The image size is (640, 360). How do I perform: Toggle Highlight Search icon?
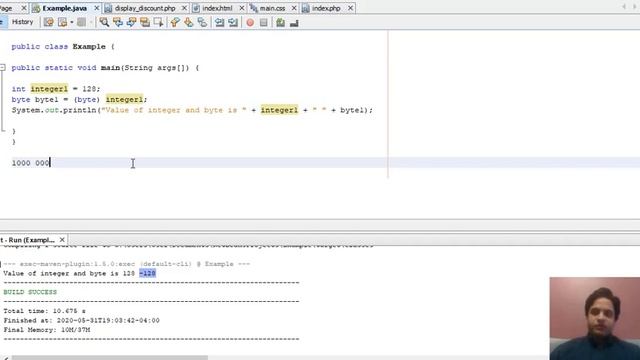[145, 22]
